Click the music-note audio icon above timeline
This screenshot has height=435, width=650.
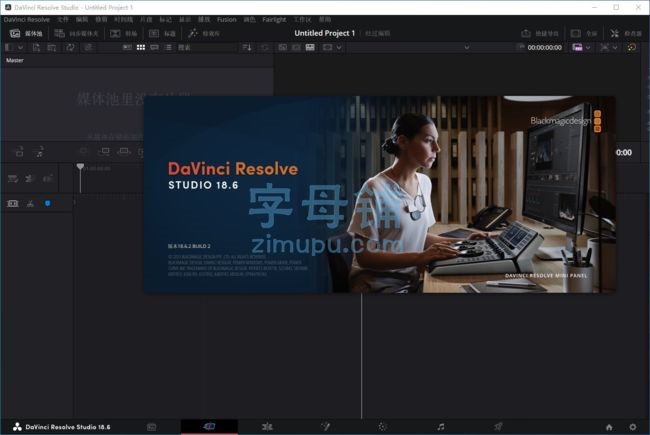[40, 152]
